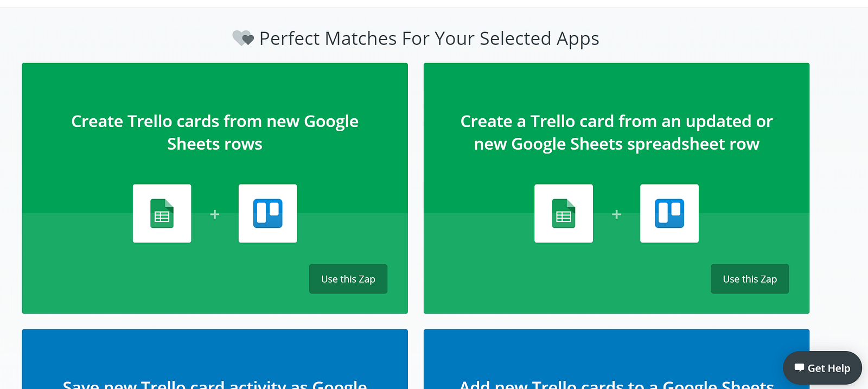Screen dimensions: 868x389
Task: Click the speech bubble icon in Get Help
Action: pyautogui.click(x=799, y=368)
